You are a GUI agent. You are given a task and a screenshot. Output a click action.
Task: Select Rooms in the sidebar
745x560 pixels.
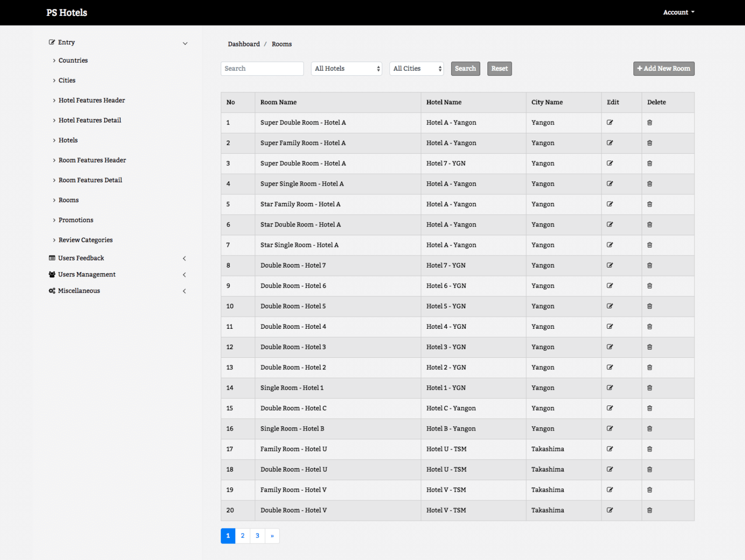tap(68, 200)
